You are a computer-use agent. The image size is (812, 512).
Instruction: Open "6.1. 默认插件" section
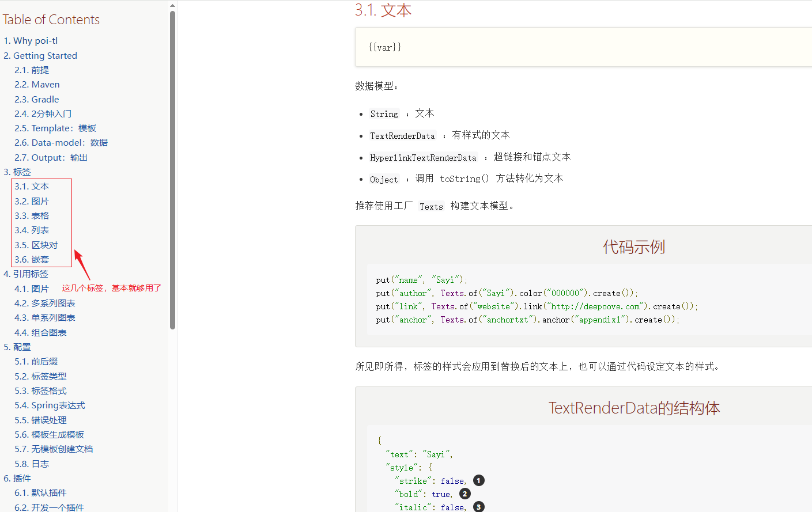tap(40, 492)
